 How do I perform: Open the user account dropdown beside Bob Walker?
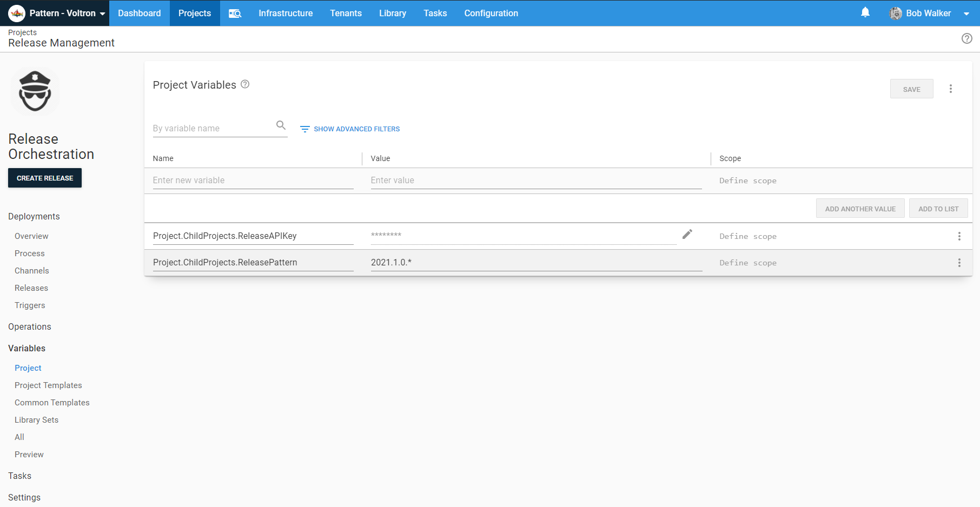coord(966,14)
